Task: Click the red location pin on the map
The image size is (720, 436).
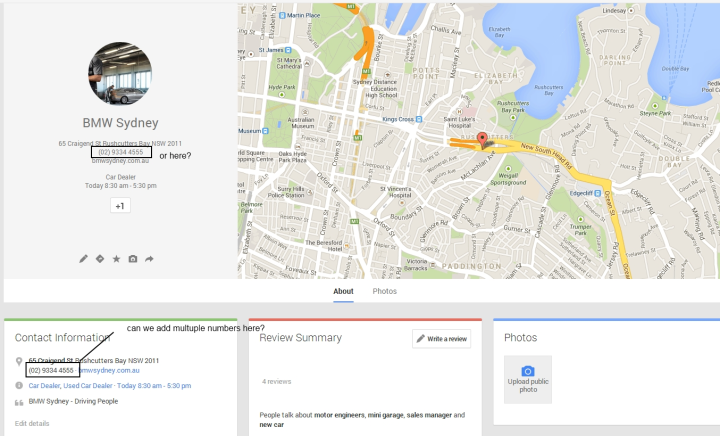Action: [482, 140]
